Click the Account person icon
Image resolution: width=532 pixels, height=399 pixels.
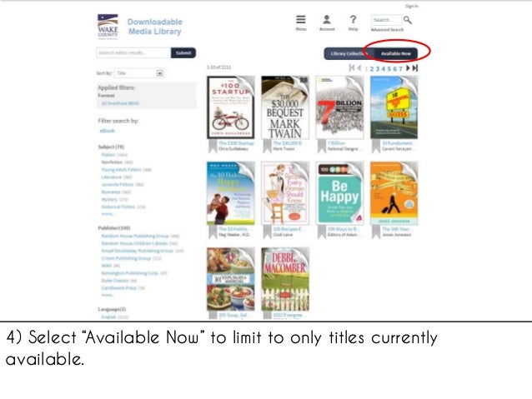coord(327,19)
